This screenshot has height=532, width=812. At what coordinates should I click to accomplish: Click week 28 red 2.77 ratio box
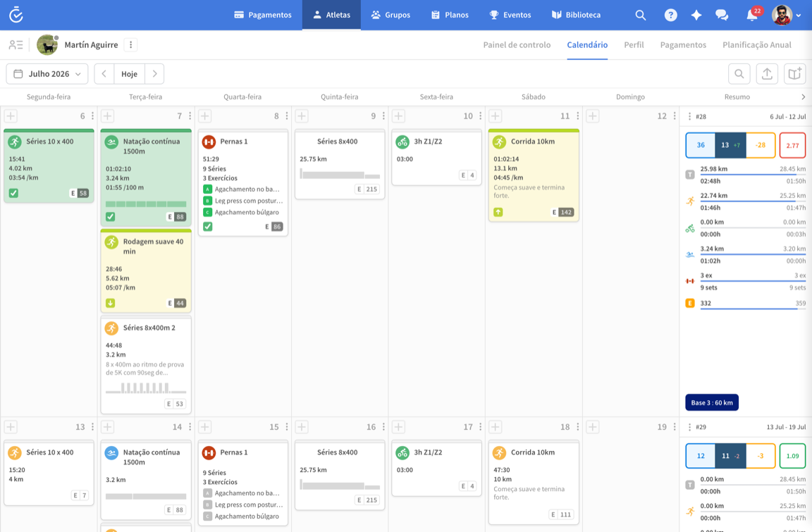(792, 145)
